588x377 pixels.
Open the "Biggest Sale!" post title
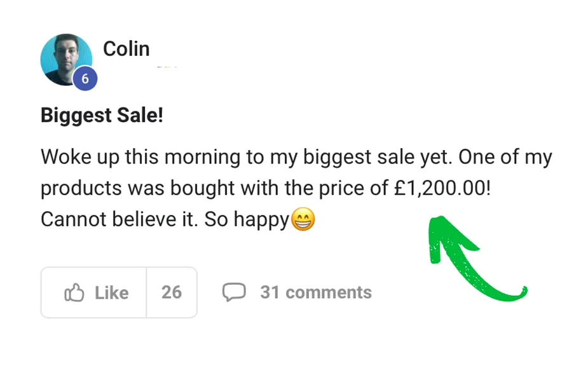tap(102, 116)
